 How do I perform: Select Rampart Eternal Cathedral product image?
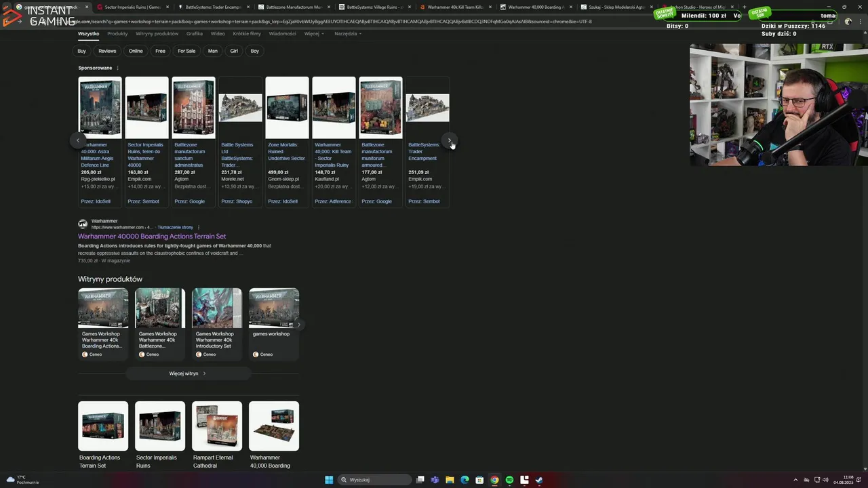click(x=217, y=426)
